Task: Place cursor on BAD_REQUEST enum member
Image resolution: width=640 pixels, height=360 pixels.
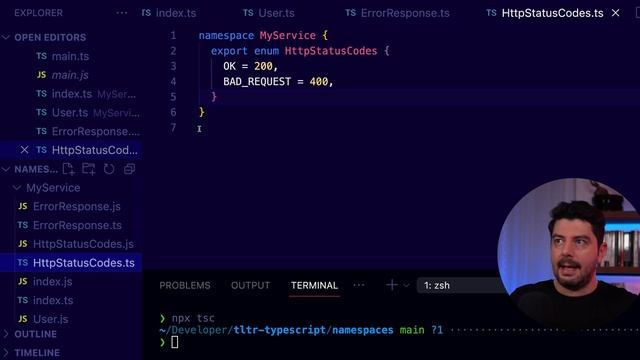Action: click(x=257, y=82)
